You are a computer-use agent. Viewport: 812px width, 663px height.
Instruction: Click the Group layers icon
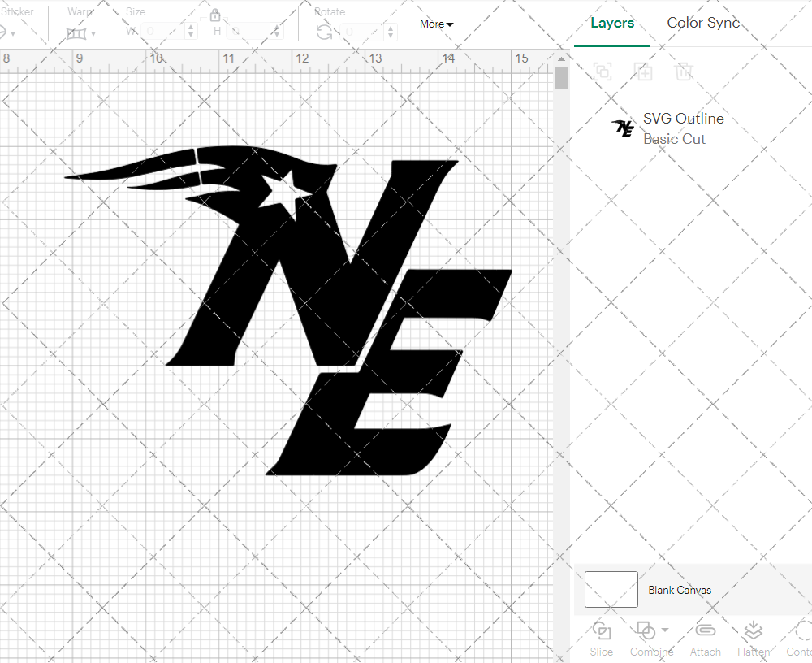click(603, 71)
